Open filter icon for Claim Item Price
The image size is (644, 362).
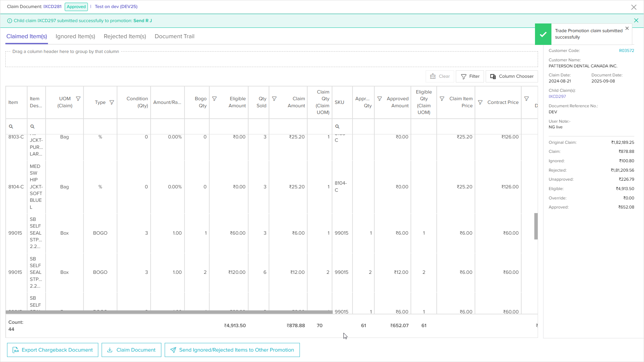click(442, 99)
